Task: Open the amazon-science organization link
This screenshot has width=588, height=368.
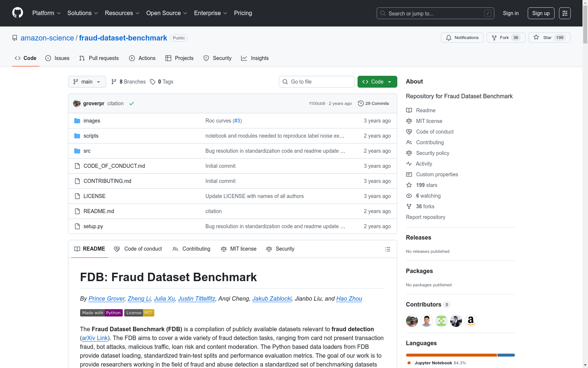Action: 47,38
